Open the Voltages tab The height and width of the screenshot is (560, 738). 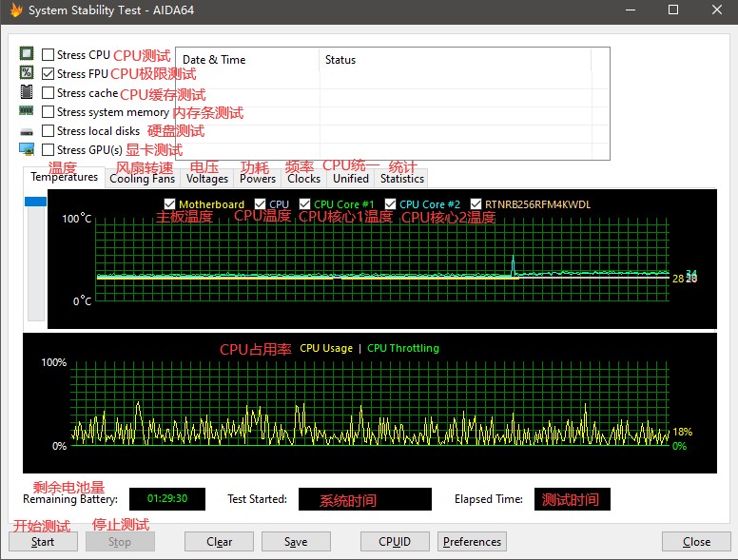click(207, 179)
